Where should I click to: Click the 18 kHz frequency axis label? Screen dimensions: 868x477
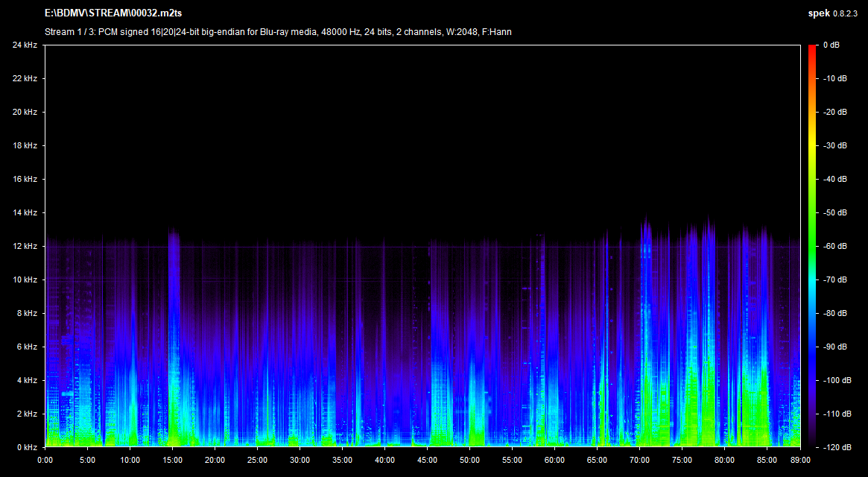[x=24, y=146]
